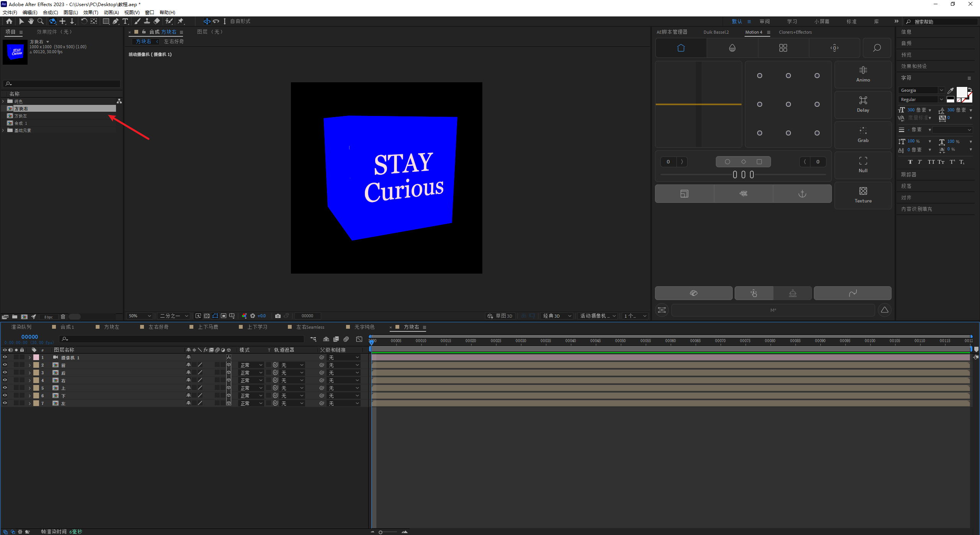Screen dimensions: 980x535
Task: Expand the 基础元素 folder in project
Action: pos(3,130)
